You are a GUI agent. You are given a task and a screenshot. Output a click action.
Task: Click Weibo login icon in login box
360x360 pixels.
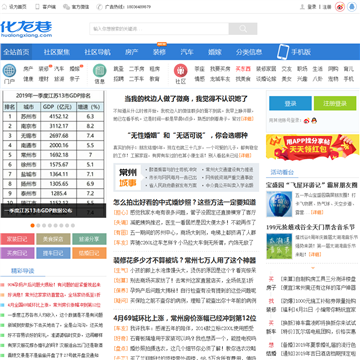(306, 120)
